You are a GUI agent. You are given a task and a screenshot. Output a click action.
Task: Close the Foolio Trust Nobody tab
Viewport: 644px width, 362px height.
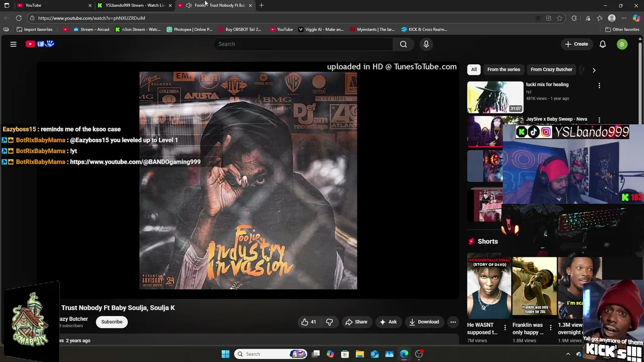[x=250, y=5]
